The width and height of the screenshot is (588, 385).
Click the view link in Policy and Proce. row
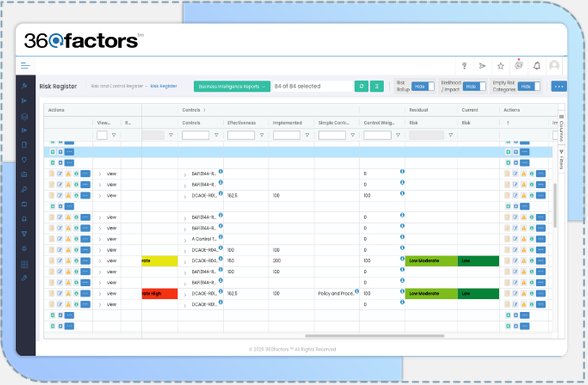tap(112, 294)
